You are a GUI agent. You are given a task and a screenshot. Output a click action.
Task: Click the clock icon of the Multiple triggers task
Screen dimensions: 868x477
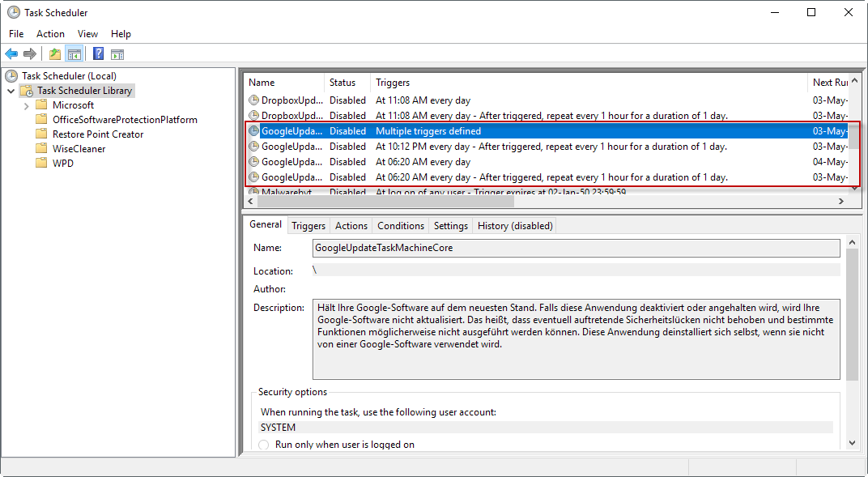pyautogui.click(x=253, y=131)
